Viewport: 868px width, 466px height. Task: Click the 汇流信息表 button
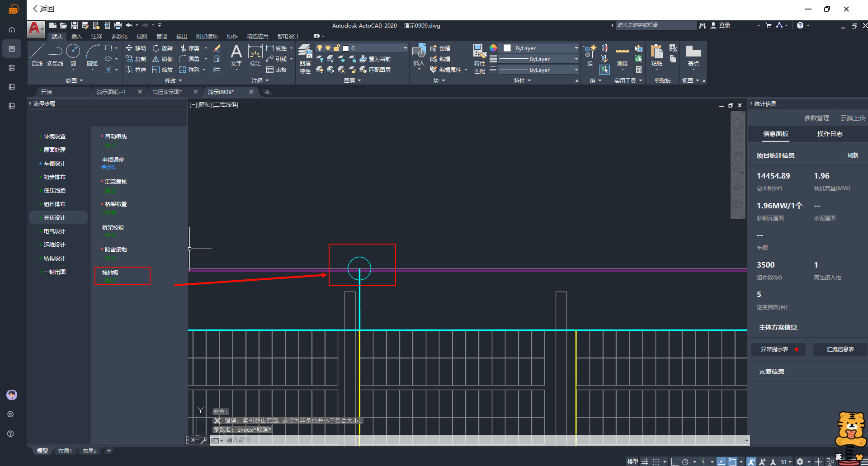pos(840,349)
